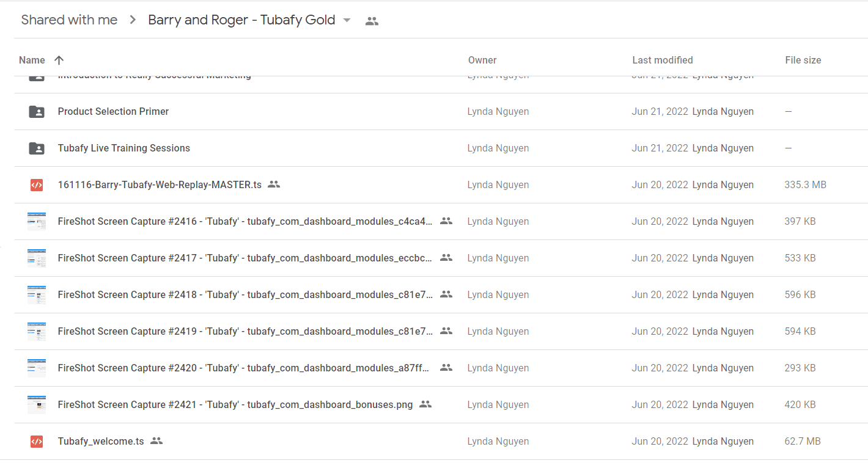868x463 pixels.
Task: Click thumbnail of FireShot Screen Capture #2417
Action: 37,258
